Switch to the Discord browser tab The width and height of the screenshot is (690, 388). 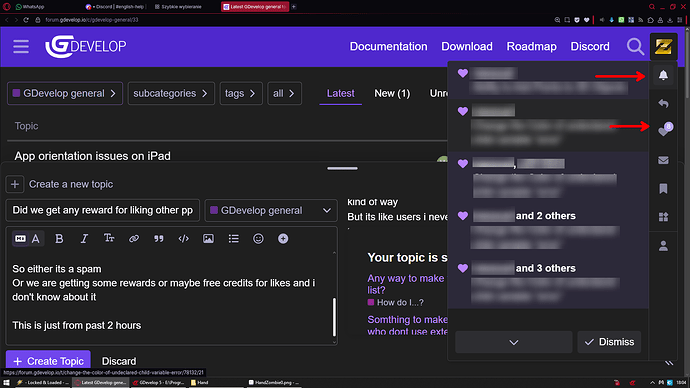(116, 7)
